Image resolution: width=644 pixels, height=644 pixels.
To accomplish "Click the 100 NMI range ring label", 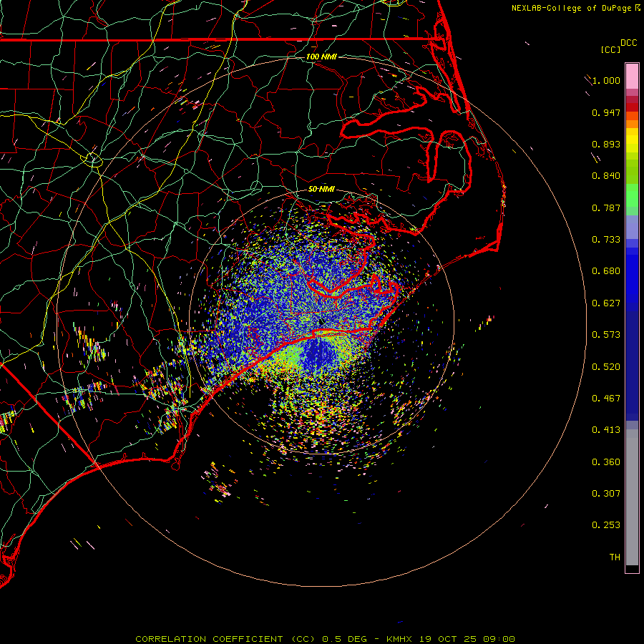I will [x=321, y=57].
